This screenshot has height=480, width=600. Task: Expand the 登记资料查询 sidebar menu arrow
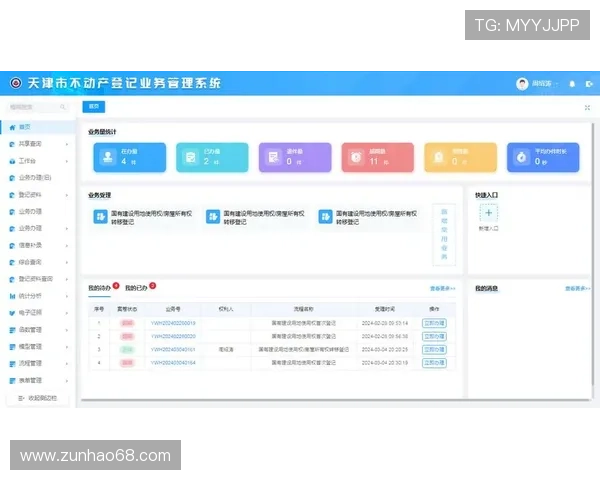67,279
